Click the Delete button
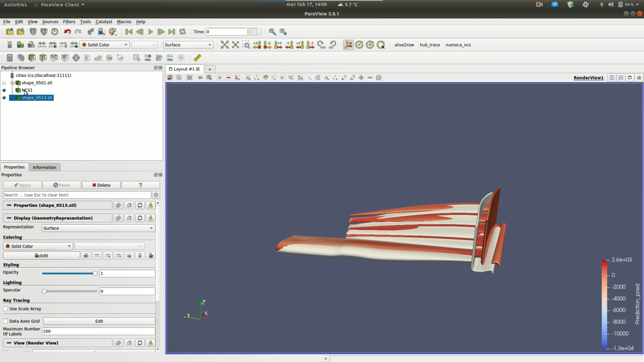644x362 pixels. (x=101, y=185)
